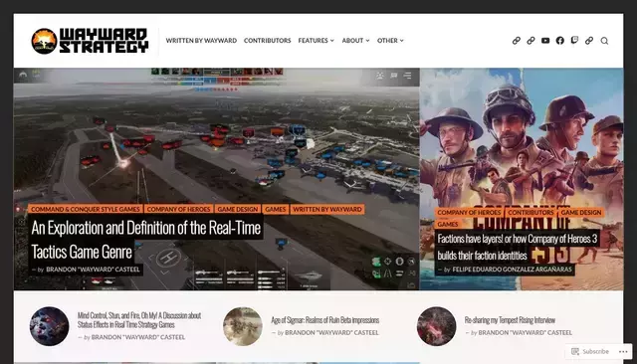The height and width of the screenshot is (364, 637).
Task: Select Games tag on Real-Time Tactics article
Action: [275, 210]
